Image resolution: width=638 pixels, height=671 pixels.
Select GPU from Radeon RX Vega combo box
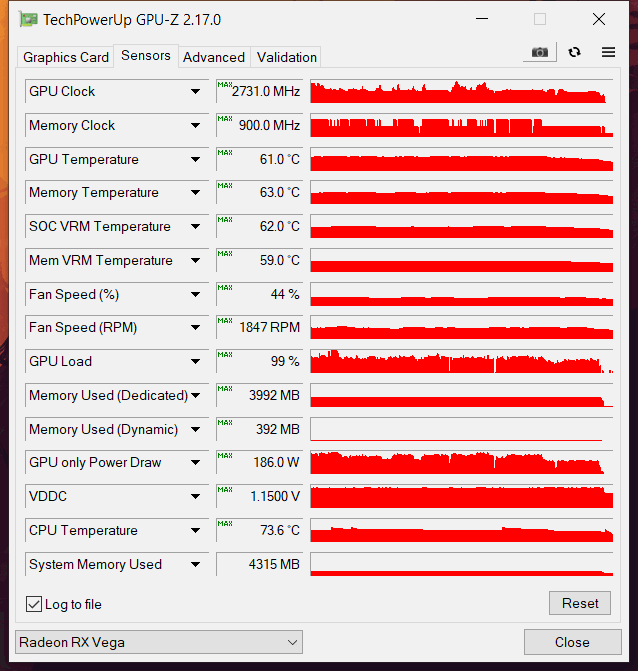pos(159,642)
